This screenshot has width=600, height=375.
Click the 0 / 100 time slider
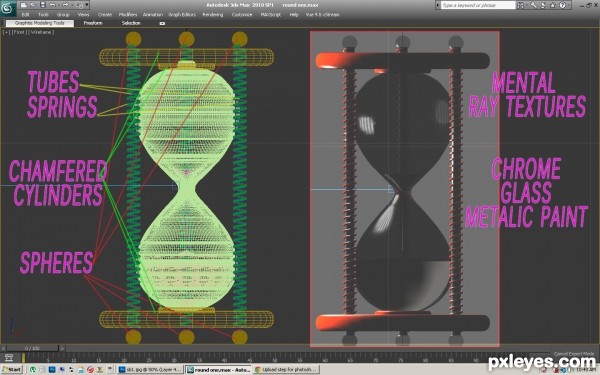pos(32,348)
